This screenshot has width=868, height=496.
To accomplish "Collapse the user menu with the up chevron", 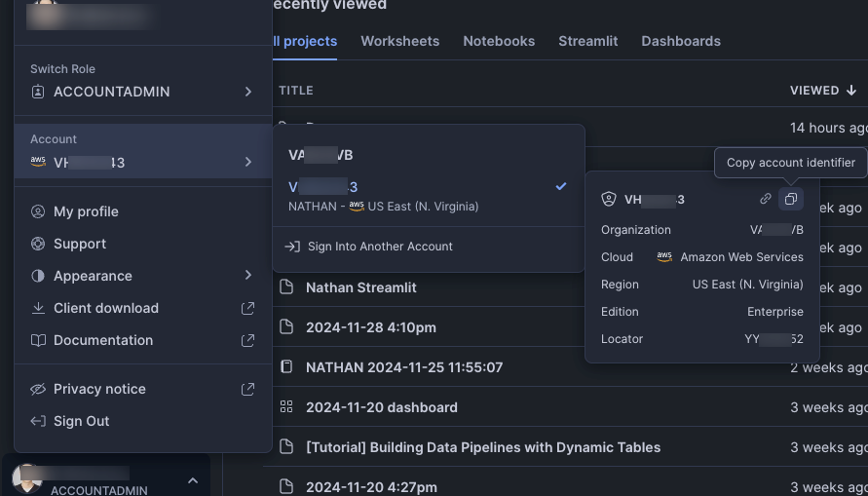I will click(193, 480).
